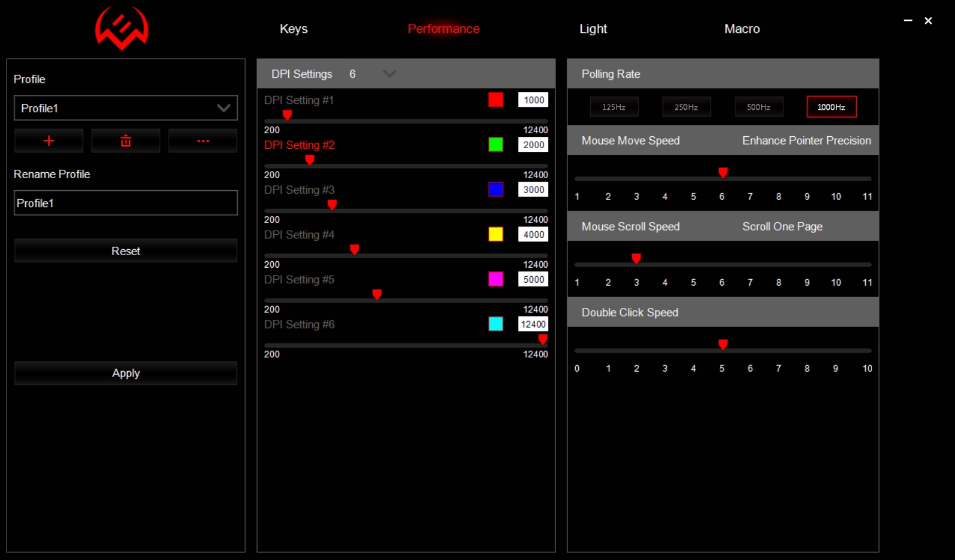Select 125Hz polling rate

[614, 107]
